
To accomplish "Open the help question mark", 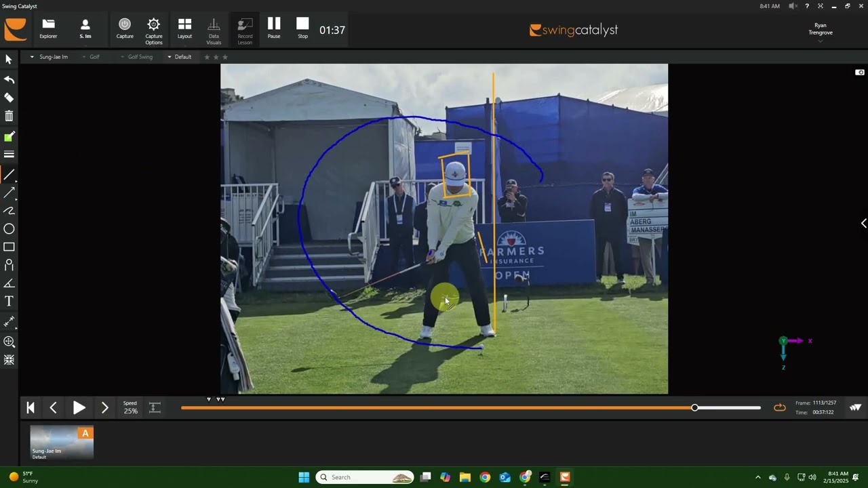I will pyautogui.click(x=807, y=6).
